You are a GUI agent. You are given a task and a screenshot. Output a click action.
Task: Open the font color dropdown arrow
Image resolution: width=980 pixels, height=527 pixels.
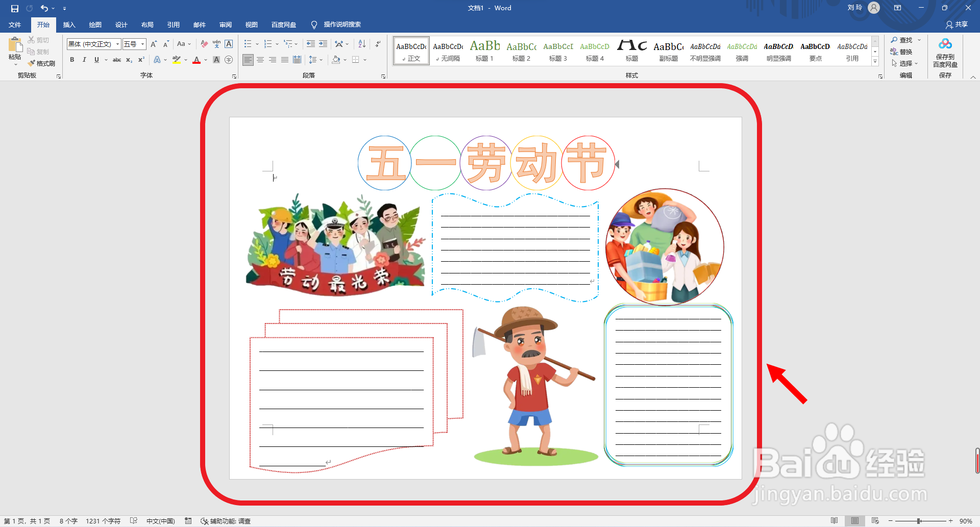pyautogui.click(x=205, y=60)
